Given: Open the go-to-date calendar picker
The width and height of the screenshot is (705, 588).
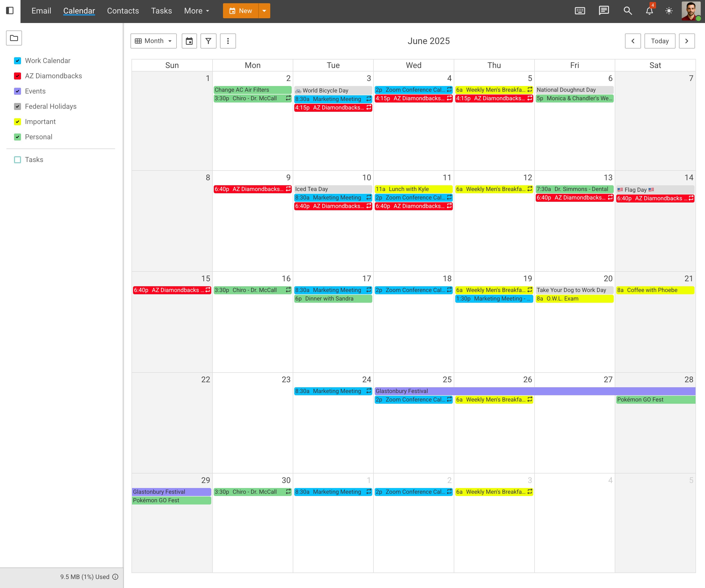Looking at the screenshot, I should pos(189,41).
